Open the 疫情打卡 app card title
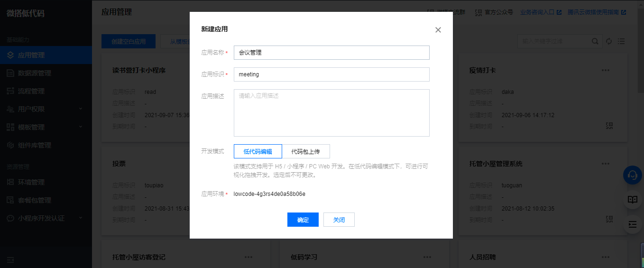This screenshot has width=644, height=268. pyautogui.click(x=482, y=71)
